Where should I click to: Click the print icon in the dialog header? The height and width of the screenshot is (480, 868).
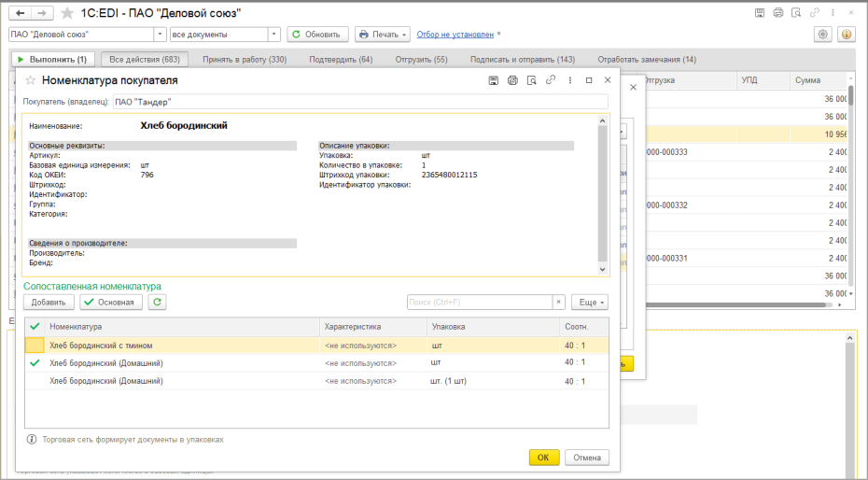click(x=512, y=80)
